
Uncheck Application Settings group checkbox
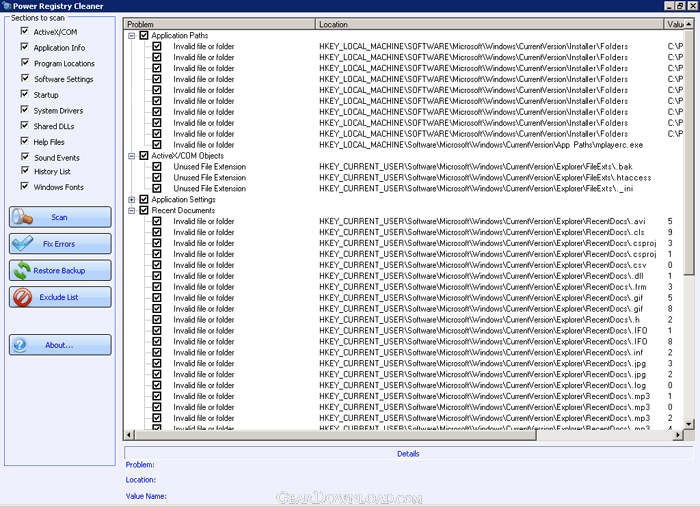(144, 199)
